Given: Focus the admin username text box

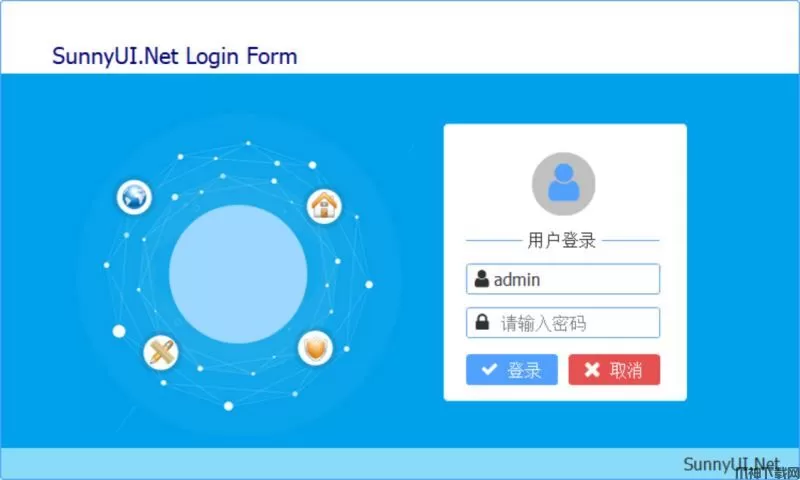Looking at the screenshot, I should (x=563, y=279).
